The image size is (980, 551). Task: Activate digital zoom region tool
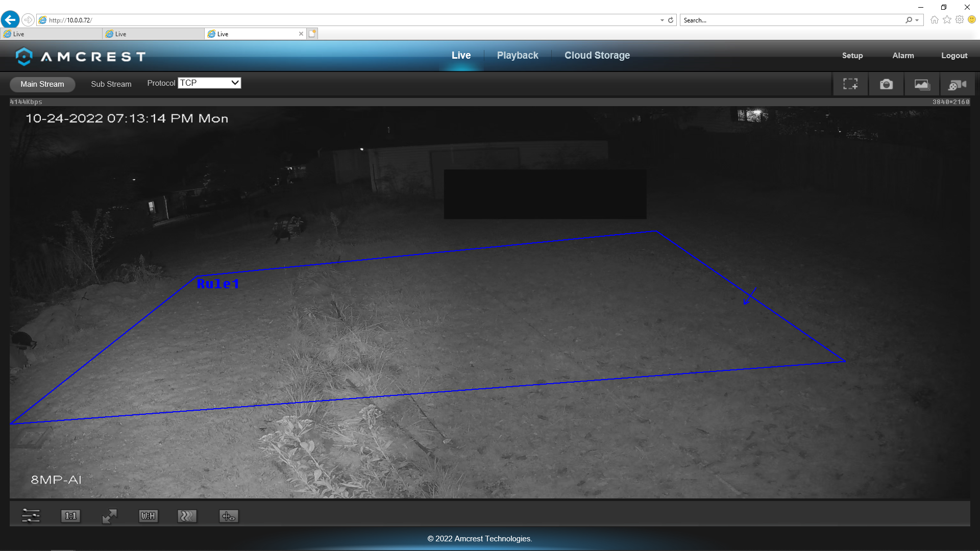click(x=850, y=84)
